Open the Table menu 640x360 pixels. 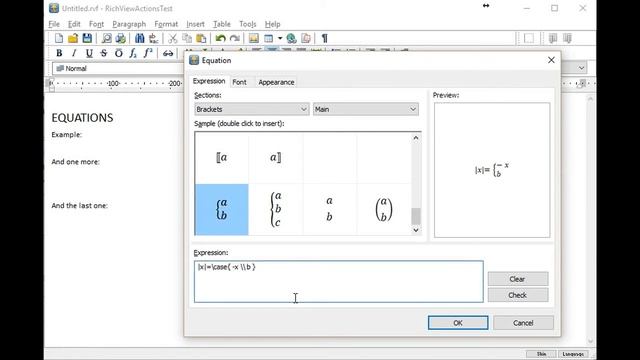click(x=222, y=24)
